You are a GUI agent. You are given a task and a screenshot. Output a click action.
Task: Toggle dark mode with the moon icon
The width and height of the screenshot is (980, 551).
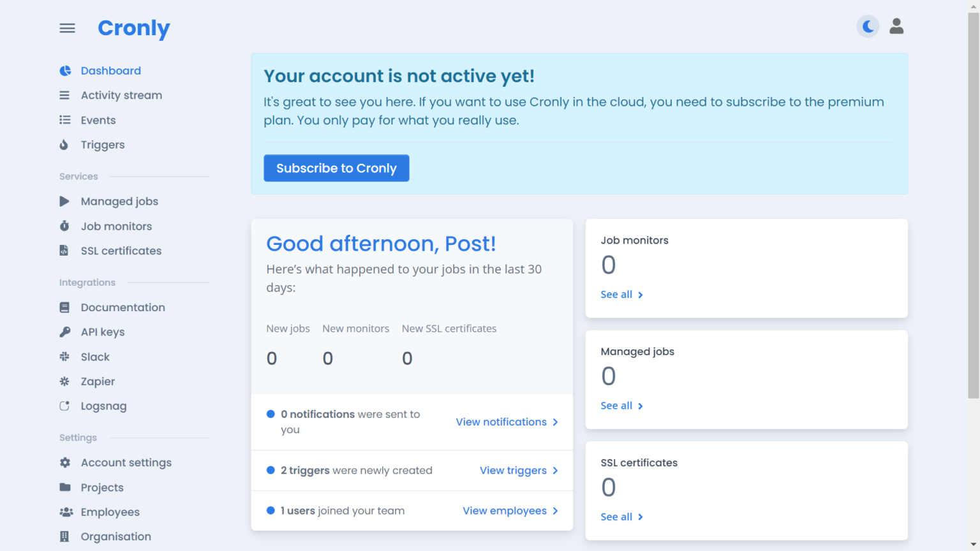868,27
